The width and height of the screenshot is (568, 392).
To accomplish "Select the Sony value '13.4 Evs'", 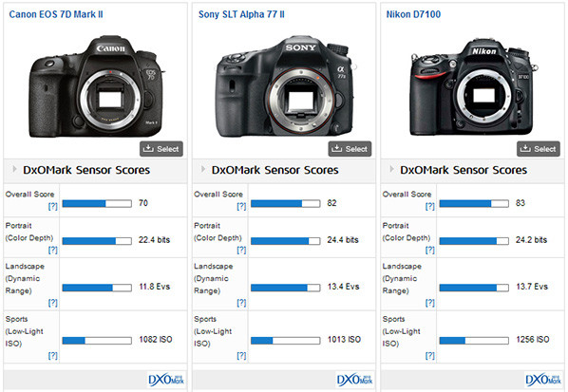I will pyautogui.click(x=344, y=287).
